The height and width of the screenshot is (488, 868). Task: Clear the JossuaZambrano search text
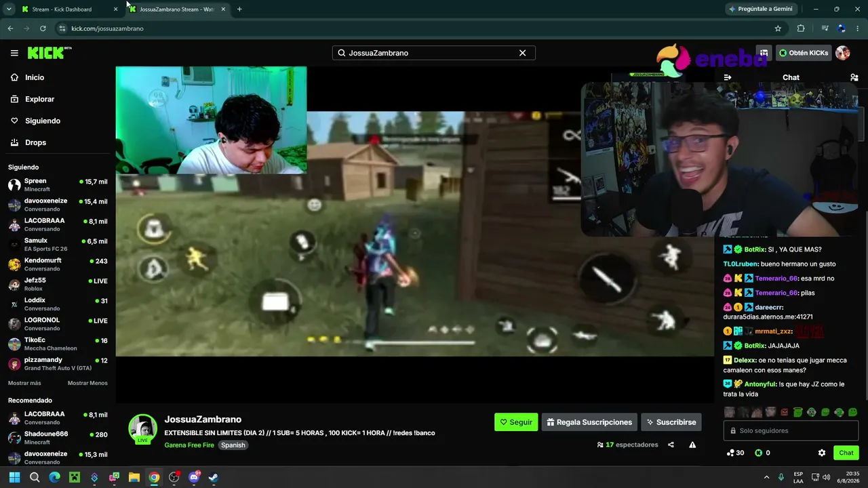522,53
